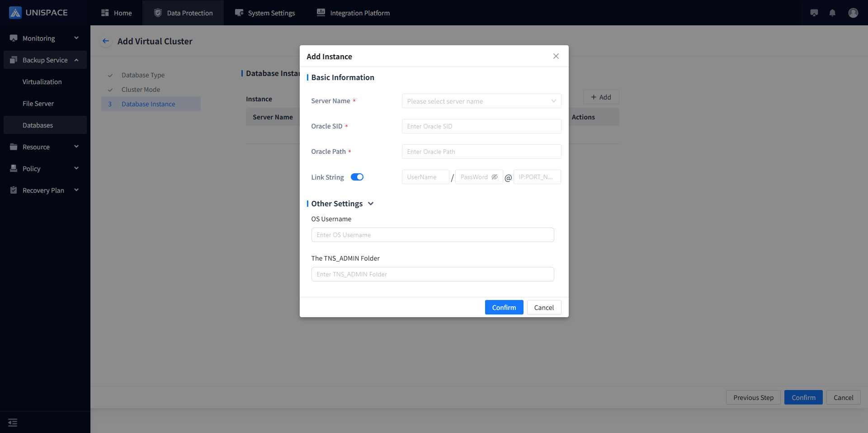Click the message monitor icon in header
The width and height of the screenshot is (868, 433).
click(814, 13)
